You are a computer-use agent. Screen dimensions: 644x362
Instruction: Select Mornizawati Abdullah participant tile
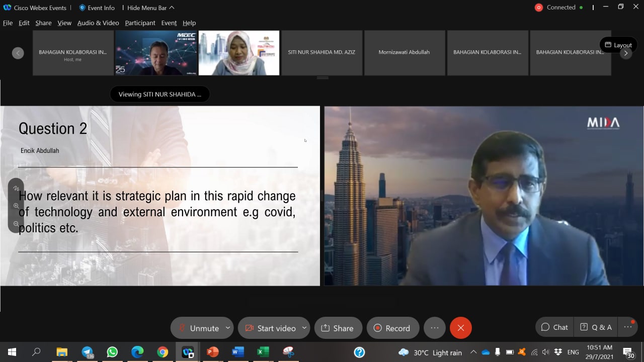point(404,52)
